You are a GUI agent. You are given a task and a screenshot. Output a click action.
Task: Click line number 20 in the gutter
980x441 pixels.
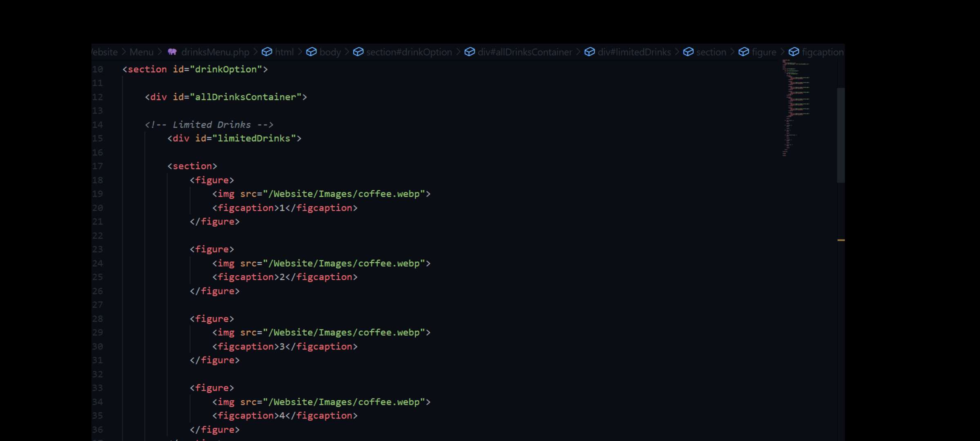tap(98, 208)
